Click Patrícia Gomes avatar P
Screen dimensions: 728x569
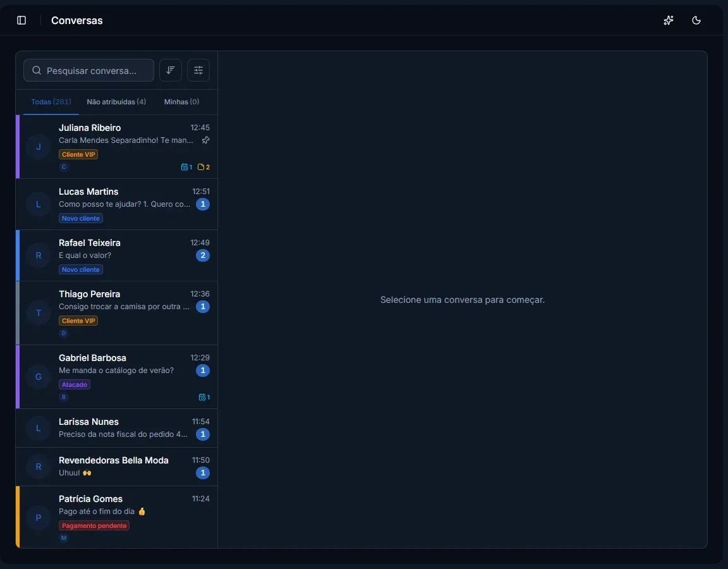(x=38, y=518)
